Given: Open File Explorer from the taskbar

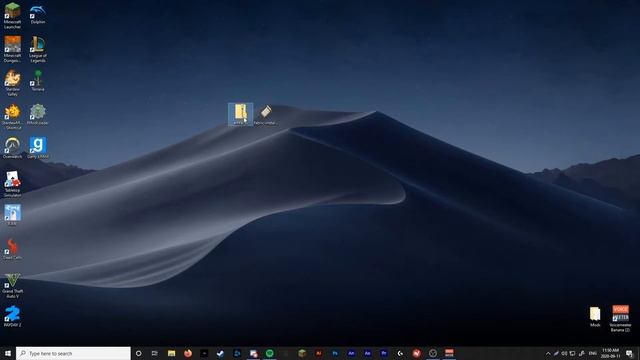Looking at the screenshot, I should [171, 353].
